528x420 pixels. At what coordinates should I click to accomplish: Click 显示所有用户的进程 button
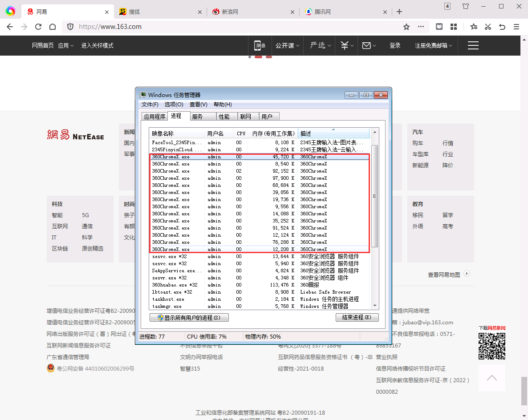pyautogui.click(x=189, y=317)
